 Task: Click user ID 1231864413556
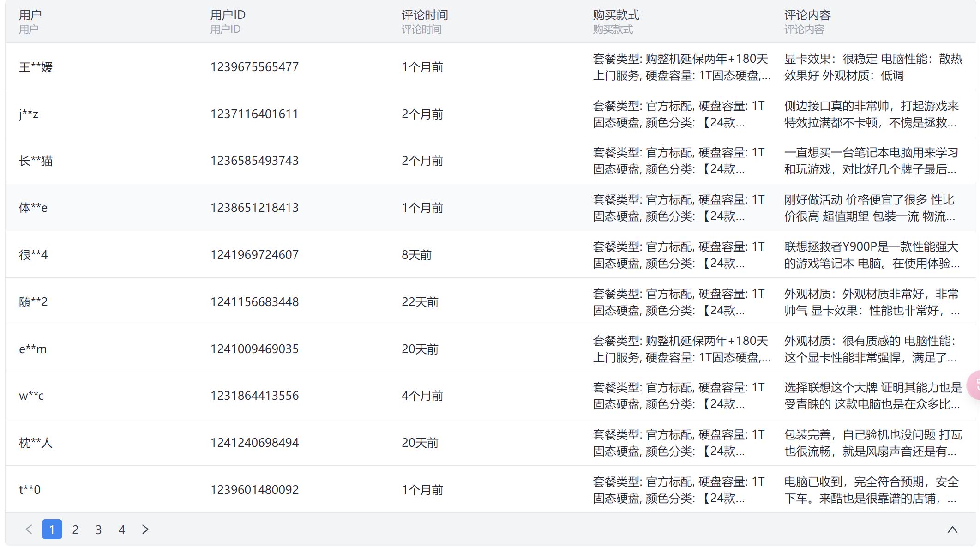point(255,396)
